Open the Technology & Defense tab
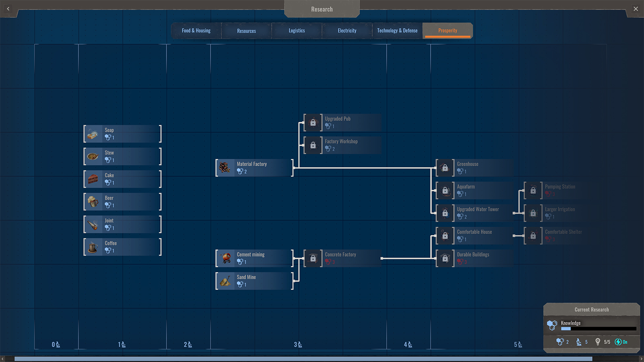This screenshot has height=362, width=644. pyautogui.click(x=397, y=31)
